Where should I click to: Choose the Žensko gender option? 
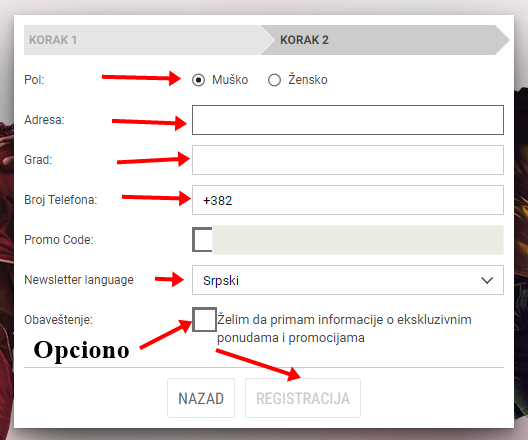click(274, 80)
